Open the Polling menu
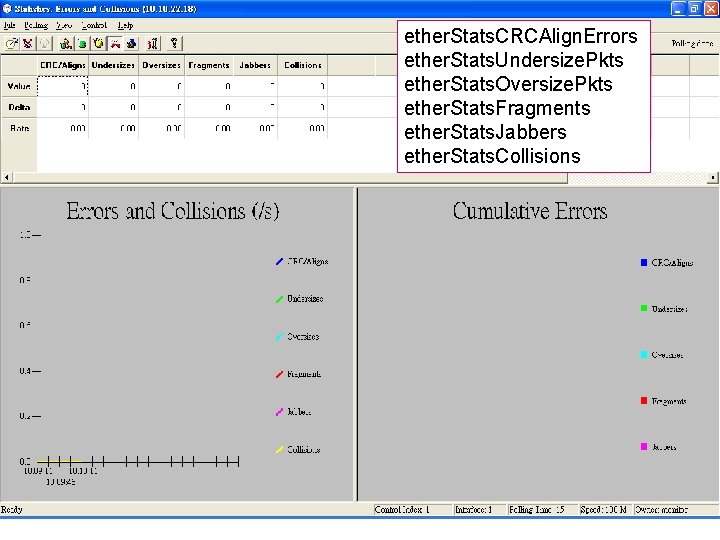Viewport: 720px width, 540px height. click(36, 25)
